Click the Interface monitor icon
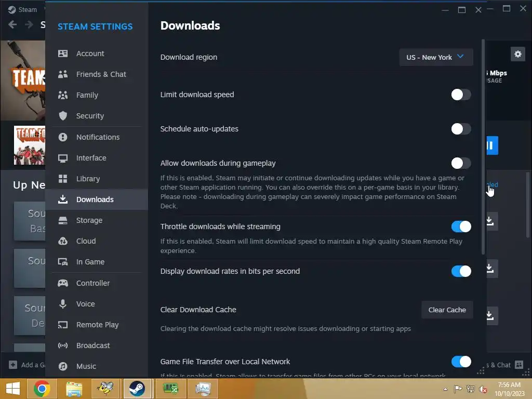This screenshot has width=532, height=399. (x=63, y=158)
